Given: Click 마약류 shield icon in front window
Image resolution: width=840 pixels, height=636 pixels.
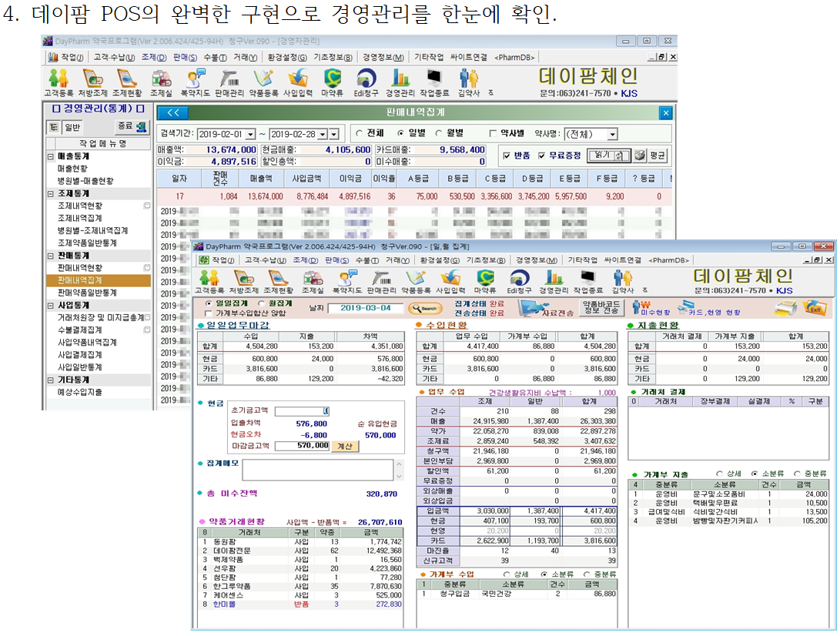Looking at the screenshot, I should 485,282.
